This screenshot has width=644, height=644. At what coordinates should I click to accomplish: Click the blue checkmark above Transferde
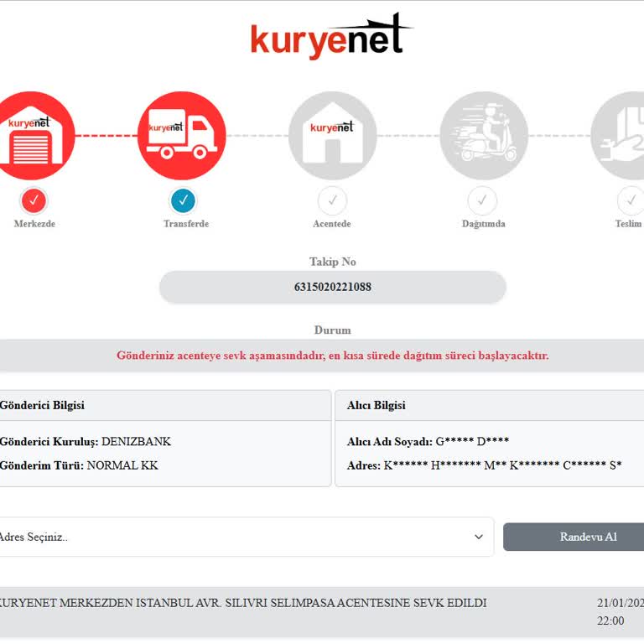pos(183,200)
